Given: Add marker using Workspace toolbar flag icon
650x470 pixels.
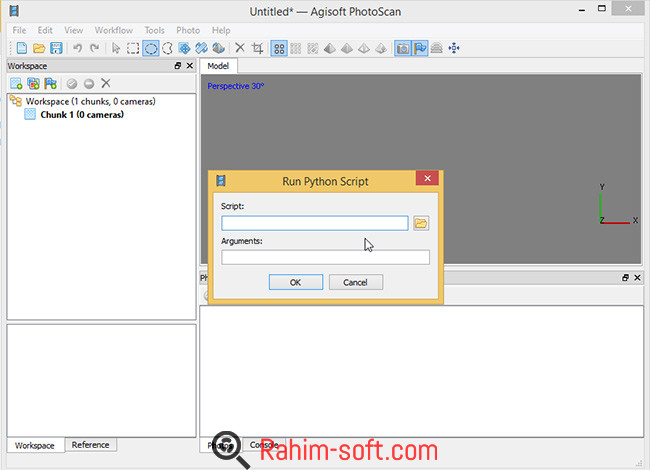Looking at the screenshot, I should [x=51, y=84].
